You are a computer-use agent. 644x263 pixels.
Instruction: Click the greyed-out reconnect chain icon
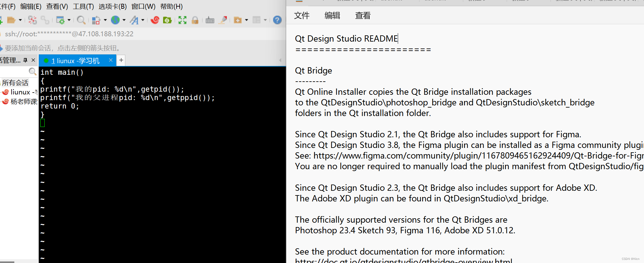(x=45, y=20)
